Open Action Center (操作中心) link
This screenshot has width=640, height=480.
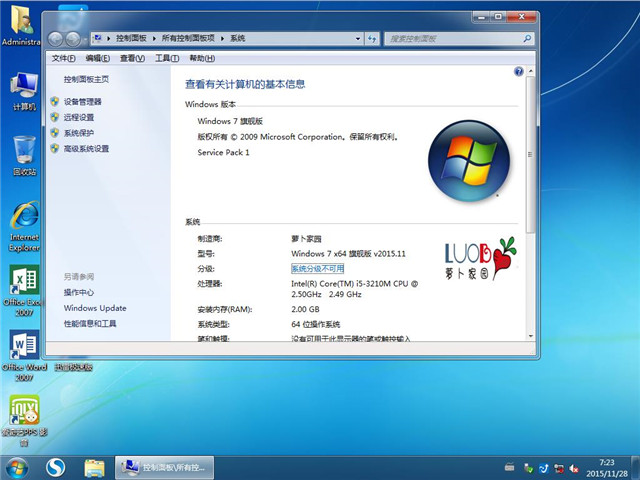pyautogui.click(x=79, y=292)
